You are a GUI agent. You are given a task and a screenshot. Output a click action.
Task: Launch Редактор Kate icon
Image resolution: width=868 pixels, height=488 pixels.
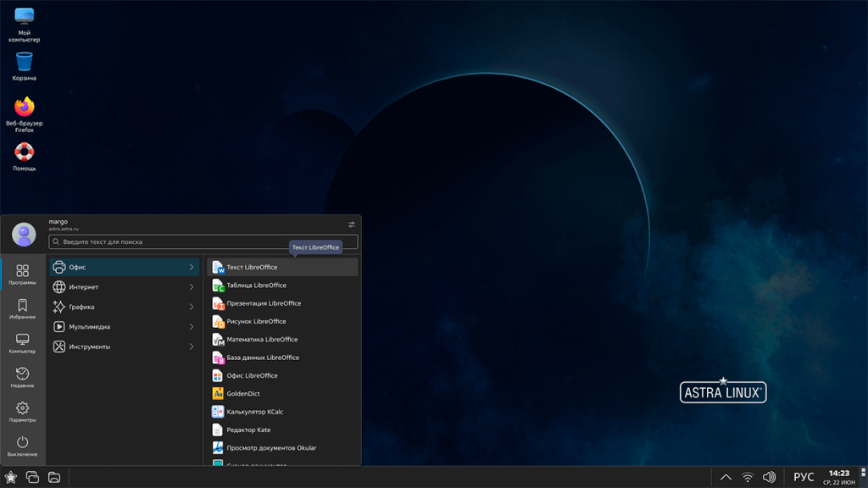218,430
